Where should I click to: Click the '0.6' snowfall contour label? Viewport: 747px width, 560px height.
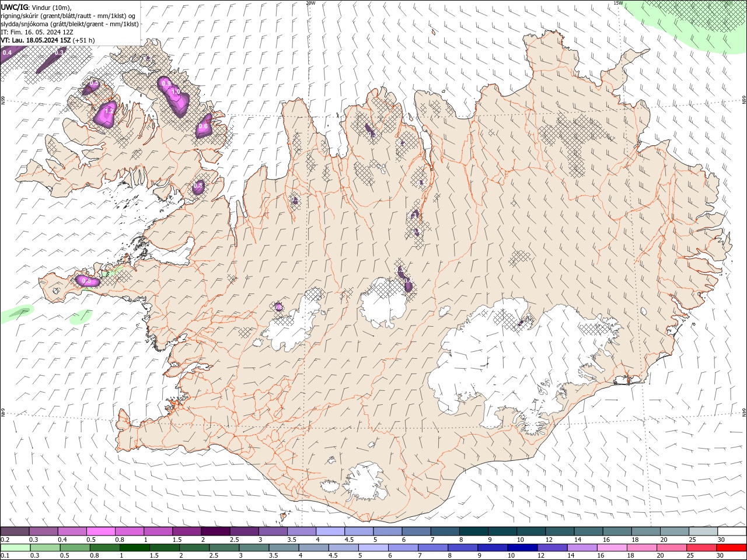tap(203, 126)
